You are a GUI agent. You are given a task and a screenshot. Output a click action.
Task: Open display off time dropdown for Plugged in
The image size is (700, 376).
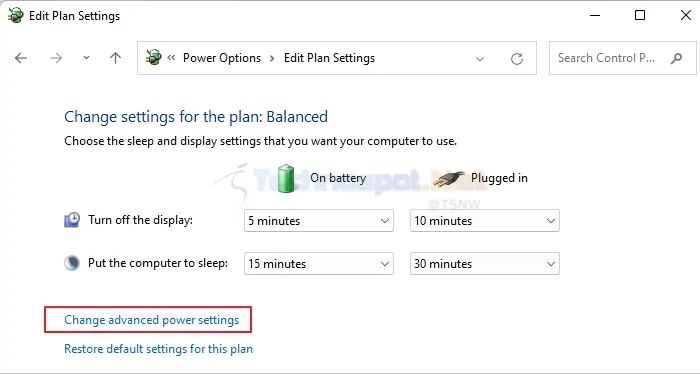484,221
